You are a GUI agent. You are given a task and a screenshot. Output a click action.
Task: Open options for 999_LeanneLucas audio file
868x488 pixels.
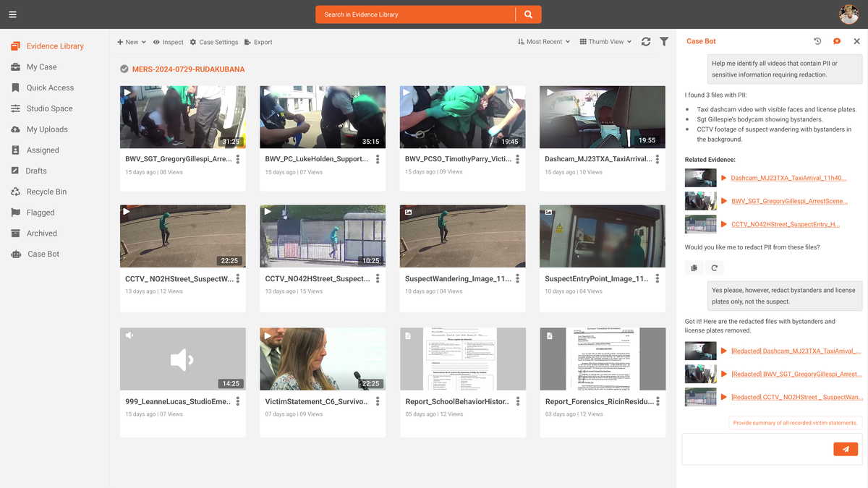[238, 401]
